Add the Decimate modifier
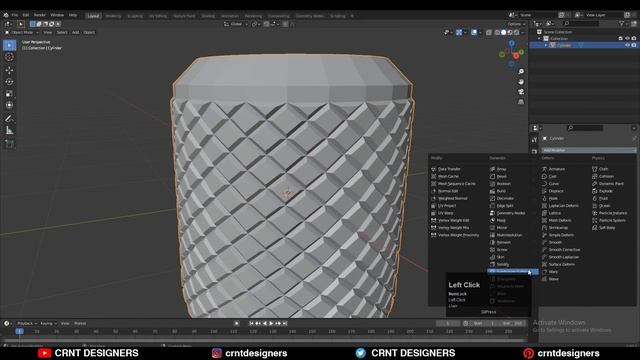The image size is (640, 360). pos(505,198)
